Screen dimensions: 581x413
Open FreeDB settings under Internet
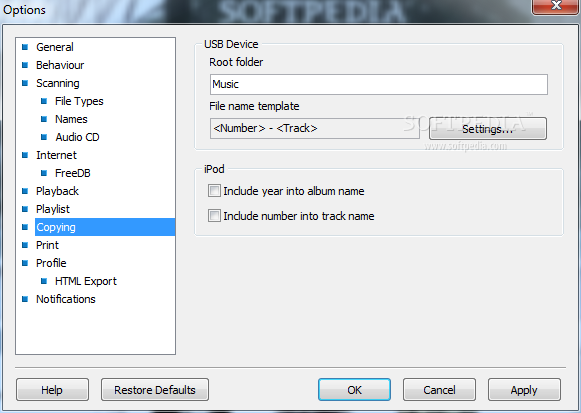(73, 173)
